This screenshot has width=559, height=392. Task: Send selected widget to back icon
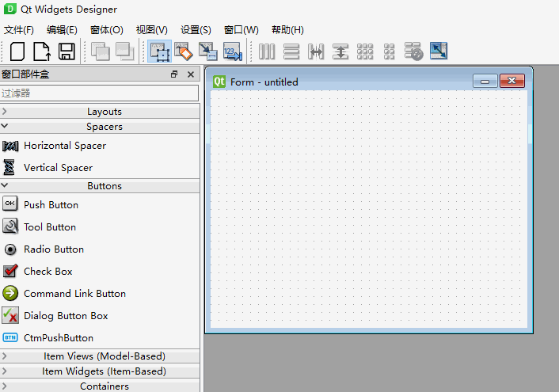[101, 51]
